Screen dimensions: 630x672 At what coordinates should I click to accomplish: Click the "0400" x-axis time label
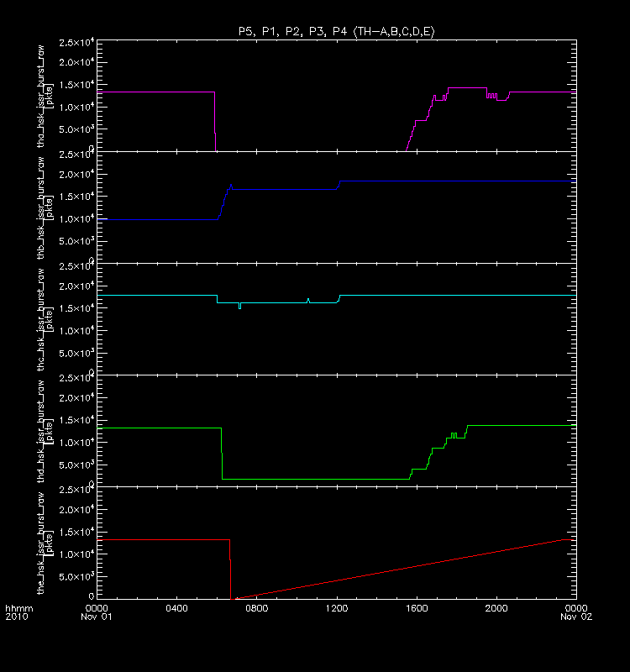tap(176, 608)
